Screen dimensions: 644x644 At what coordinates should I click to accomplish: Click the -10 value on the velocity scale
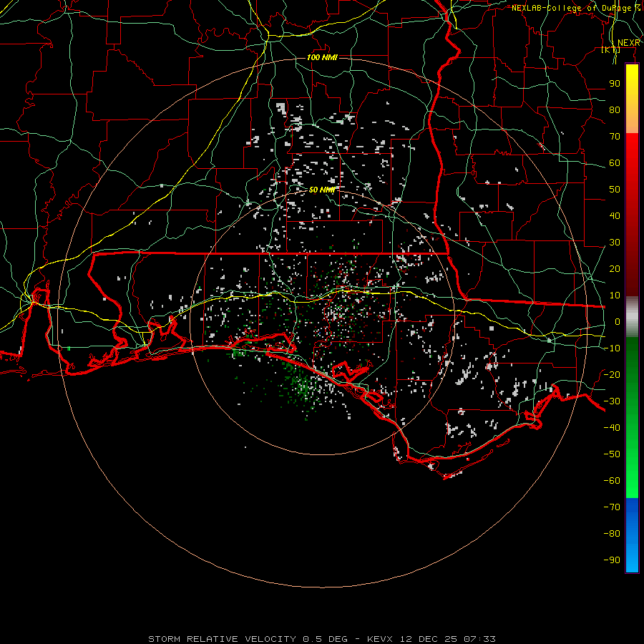coord(612,348)
